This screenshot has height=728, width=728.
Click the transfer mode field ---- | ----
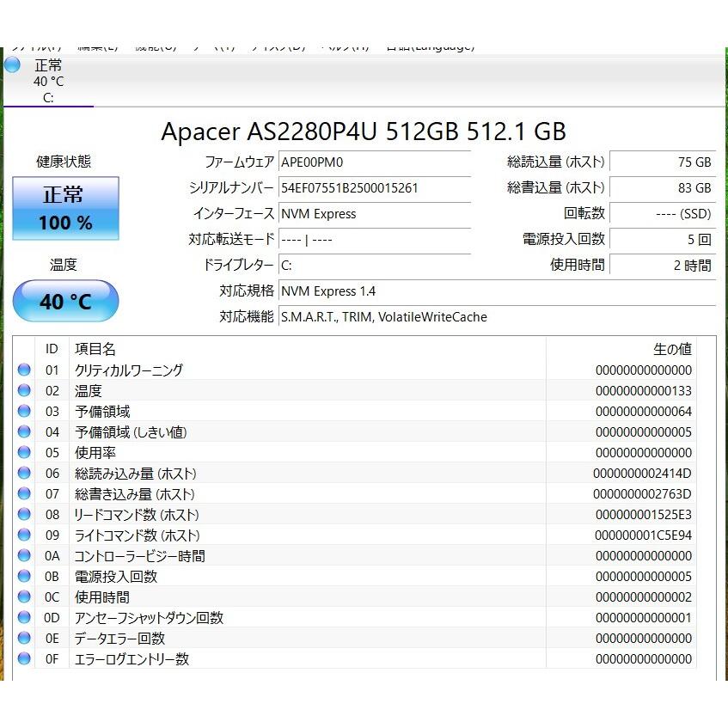375,240
